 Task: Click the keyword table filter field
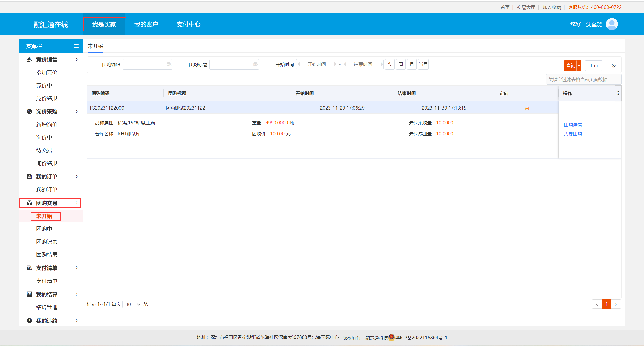point(584,79)
